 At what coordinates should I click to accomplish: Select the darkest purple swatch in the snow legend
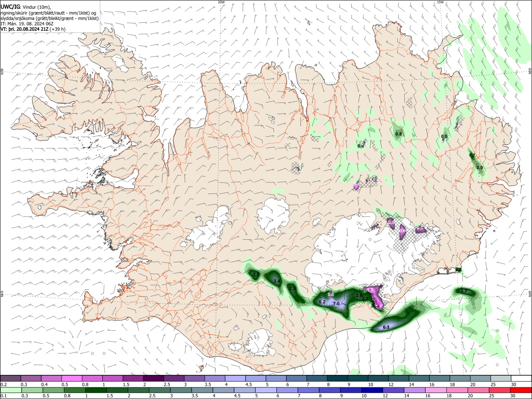153,379
